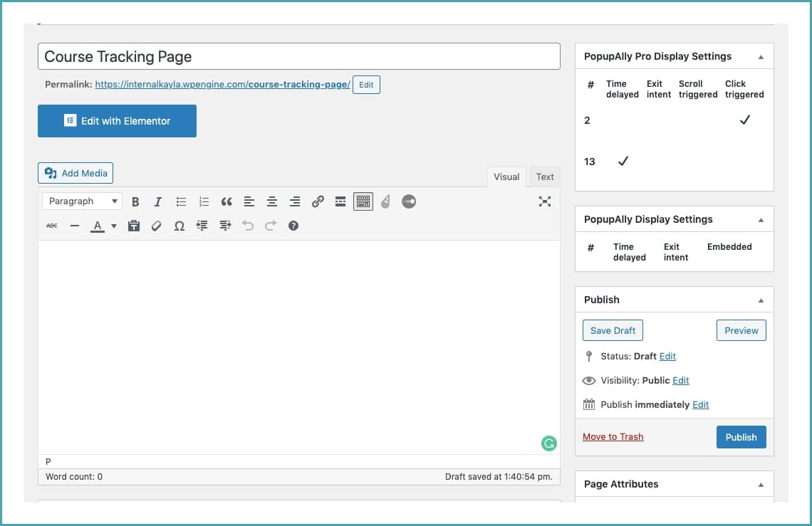Undo the last editor change
Viewport: 812px width, 526px height.
(x=247, y=226)
